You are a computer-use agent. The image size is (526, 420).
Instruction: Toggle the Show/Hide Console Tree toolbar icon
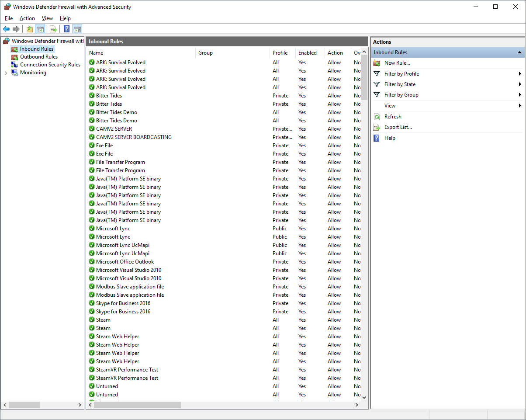(40, 29)
